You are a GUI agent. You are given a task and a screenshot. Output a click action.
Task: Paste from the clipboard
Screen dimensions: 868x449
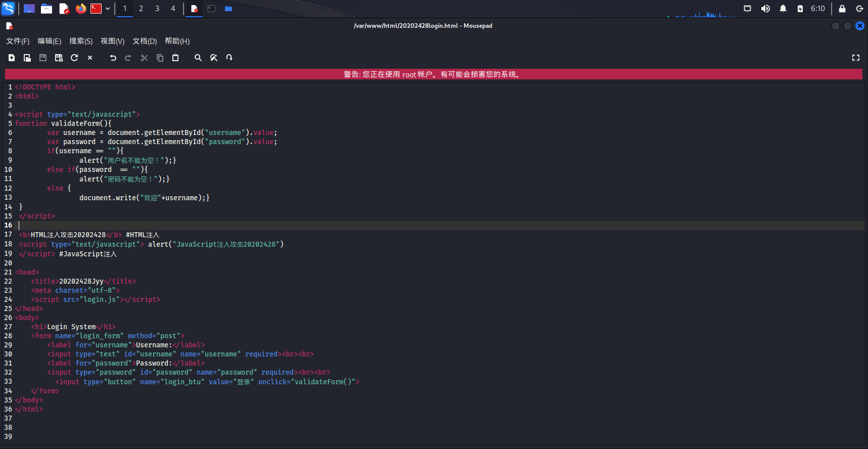(175, 58)
